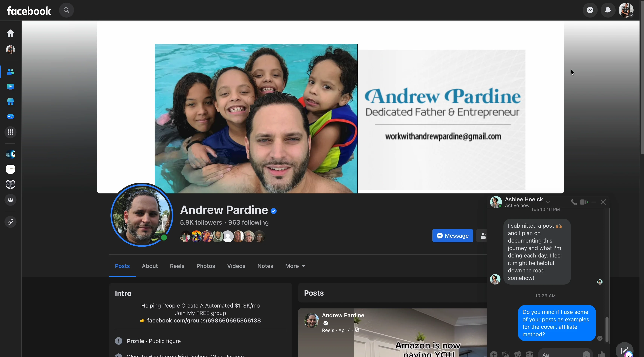Open Messenger from the top bar
Screen dimensions: 644x357
pos(590,10)
